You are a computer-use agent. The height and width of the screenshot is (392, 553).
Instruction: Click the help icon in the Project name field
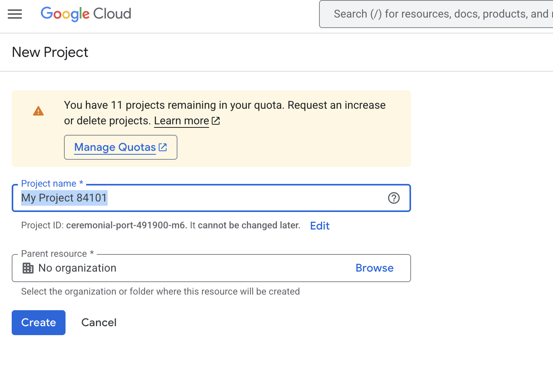394,198
